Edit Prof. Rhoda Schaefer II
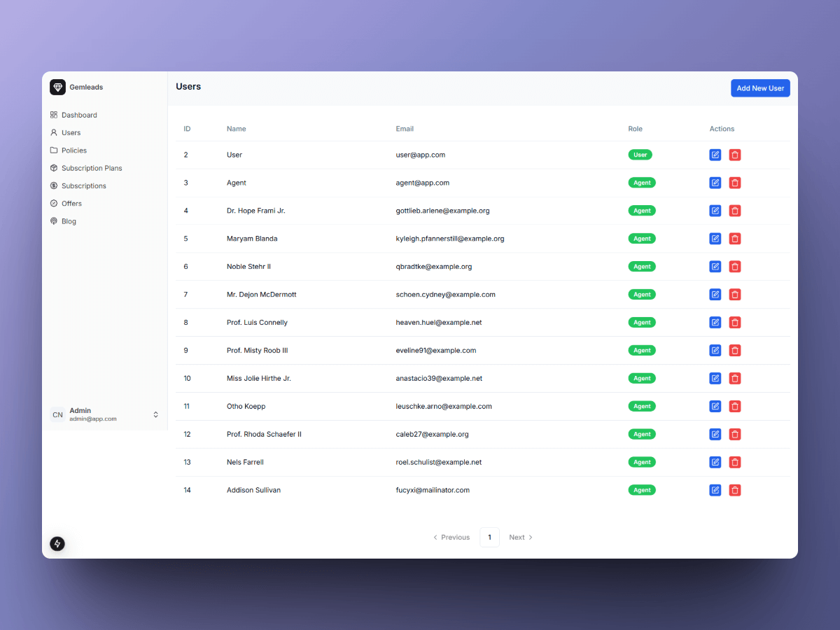 715,435
